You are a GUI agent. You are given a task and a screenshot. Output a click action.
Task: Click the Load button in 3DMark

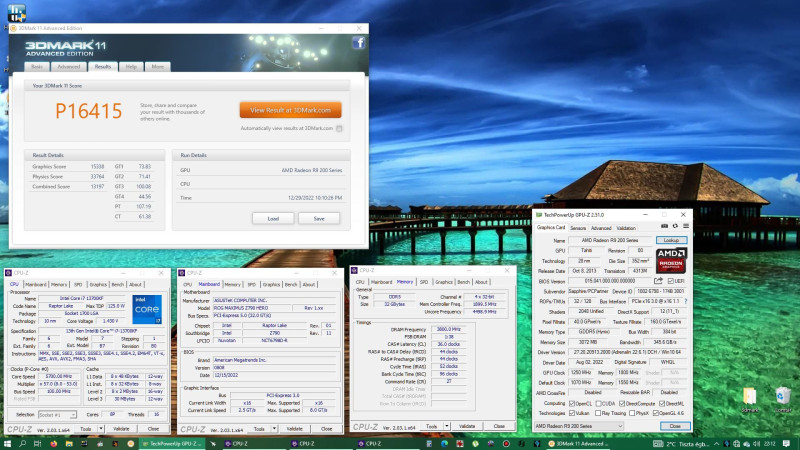pos(273,218)
